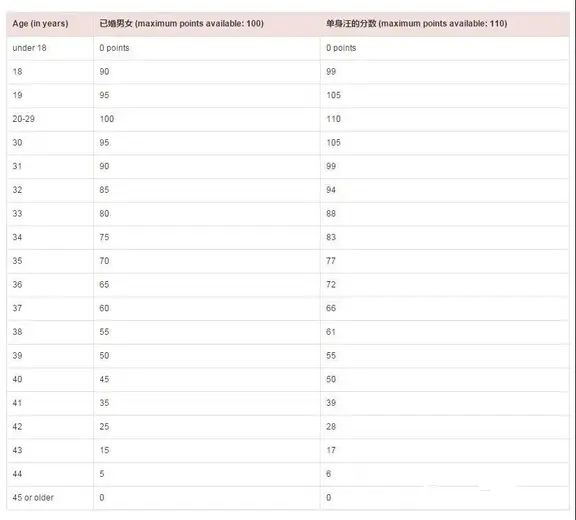Select the '45 or older' age cell
Image resolution: width=576 pixels, height=520 pixels.
(33, 497)
